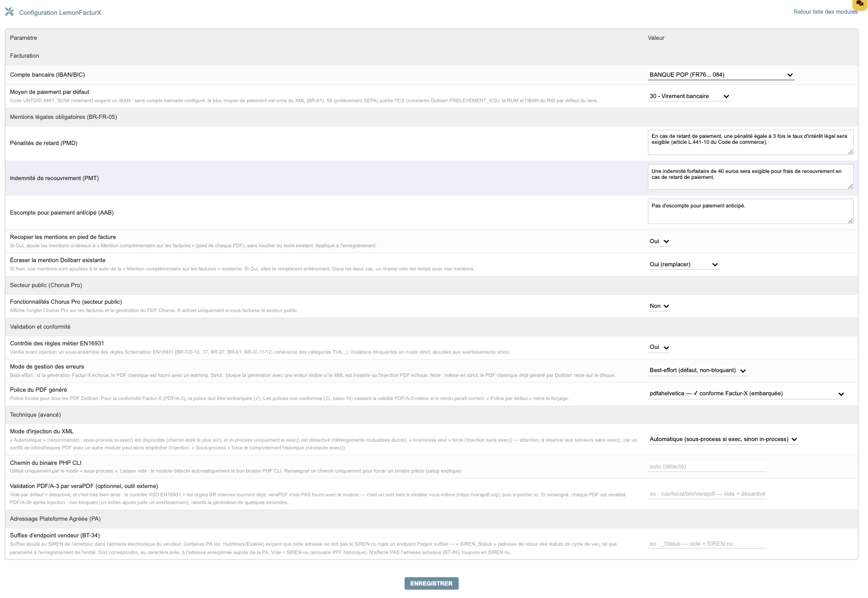The height and width of the screenshot is (598, 868).
Task: Click the Chemin du binaire PHP CLI field
Action: [707, 467]
